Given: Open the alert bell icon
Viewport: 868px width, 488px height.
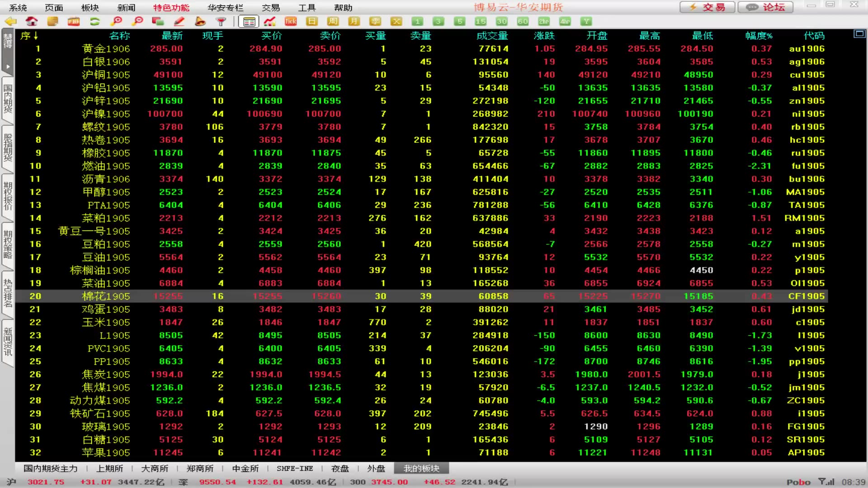Looking at the screenshot, I should (200, 21).
